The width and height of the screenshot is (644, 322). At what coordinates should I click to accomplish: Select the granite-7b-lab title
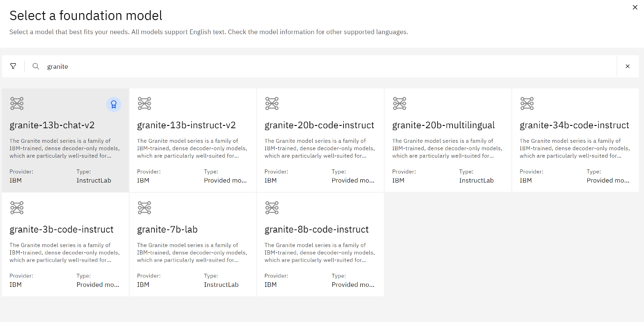(x=167, y=230)
